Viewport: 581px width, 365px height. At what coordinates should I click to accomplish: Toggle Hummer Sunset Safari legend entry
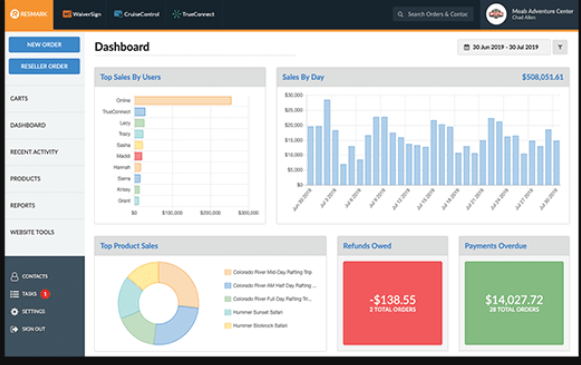point(253,312)
